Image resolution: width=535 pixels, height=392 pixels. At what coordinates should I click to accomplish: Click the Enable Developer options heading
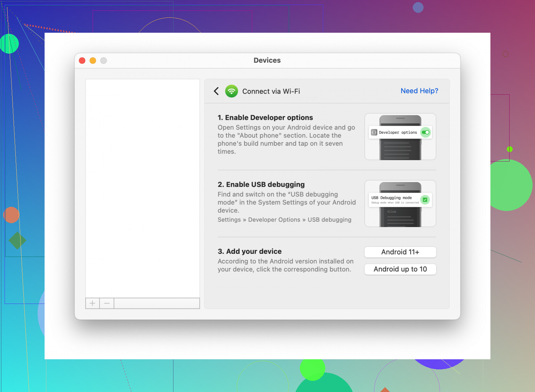click(x=265, y=118)
